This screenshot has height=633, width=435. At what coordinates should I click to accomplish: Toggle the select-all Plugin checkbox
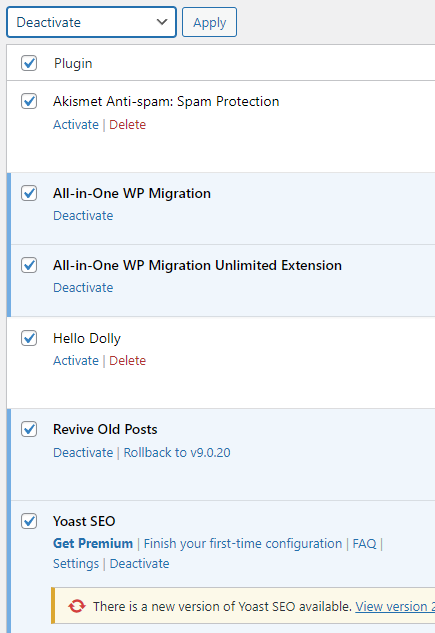point(29,63)
